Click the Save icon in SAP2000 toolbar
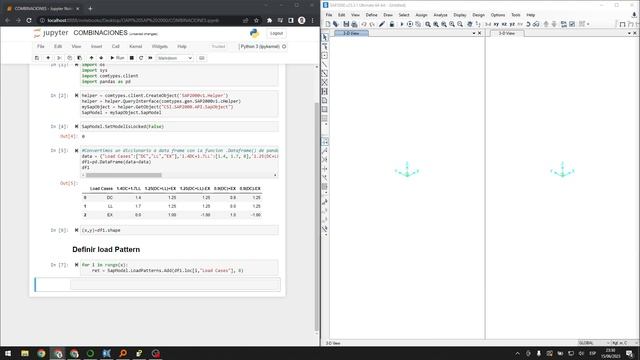Image resolution: width=640 pixels, height=360 pixels. 346,24
